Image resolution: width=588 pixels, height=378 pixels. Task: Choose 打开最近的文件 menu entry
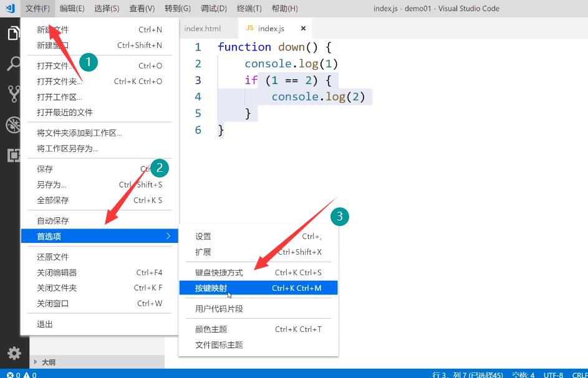[99, 112]
